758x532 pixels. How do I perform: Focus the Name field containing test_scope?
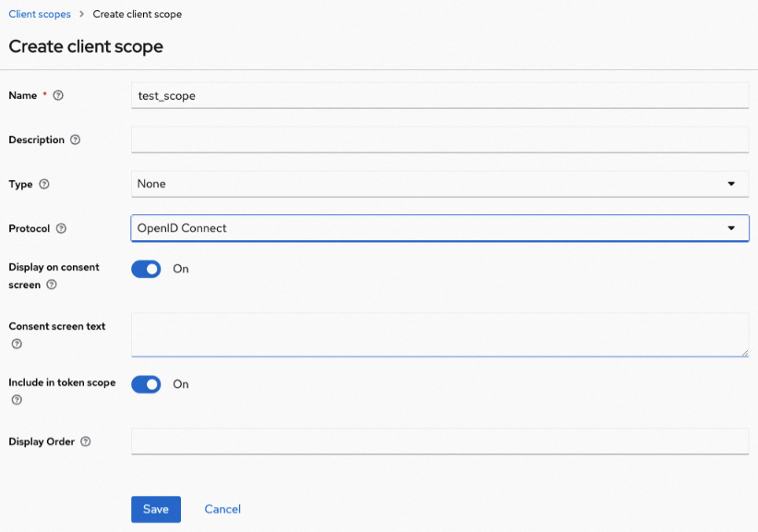click(439, 95)
